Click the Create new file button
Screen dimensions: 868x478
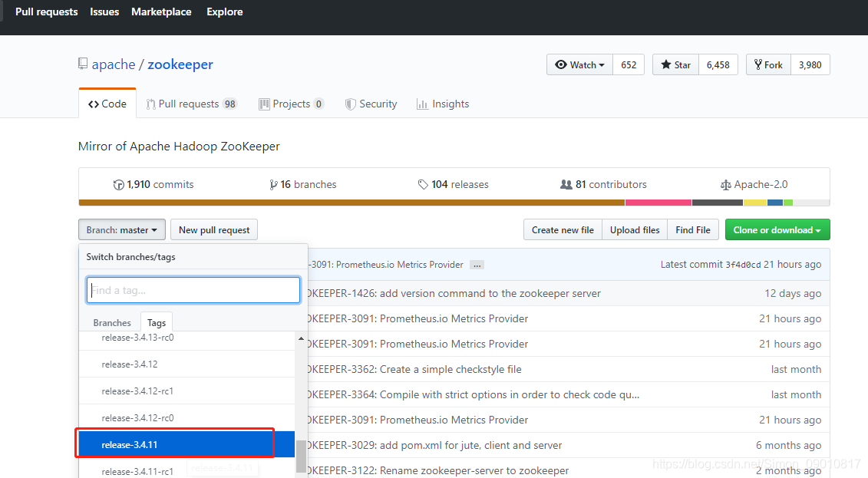(563, 229)
